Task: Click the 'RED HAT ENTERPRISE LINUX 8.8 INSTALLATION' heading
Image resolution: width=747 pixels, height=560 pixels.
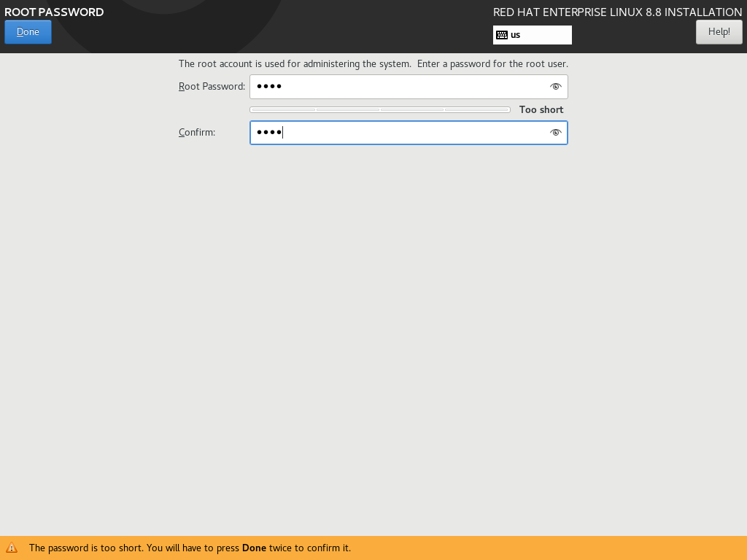Action: click(617, 12)
